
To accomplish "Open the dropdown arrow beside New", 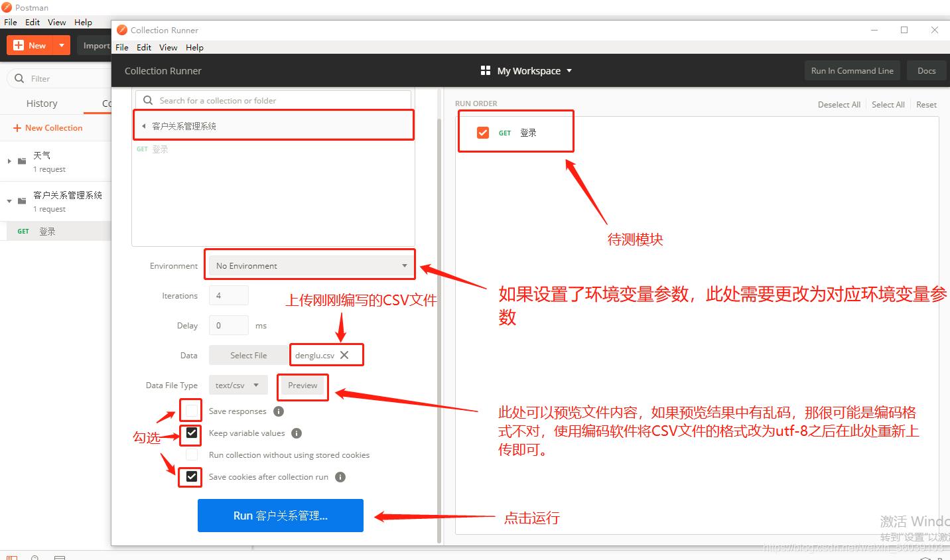I will [61, 45].
